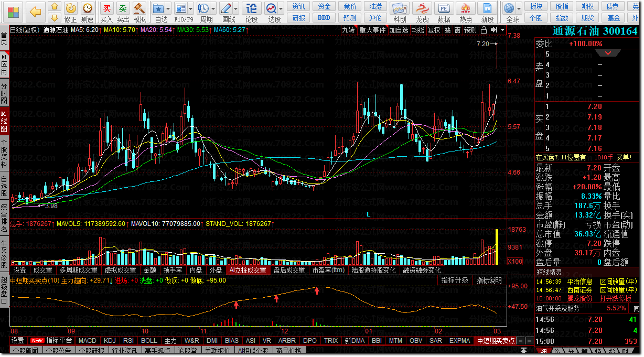Click the 指标升级 button
The image size is (644, 357).
(x=455, y=280)
